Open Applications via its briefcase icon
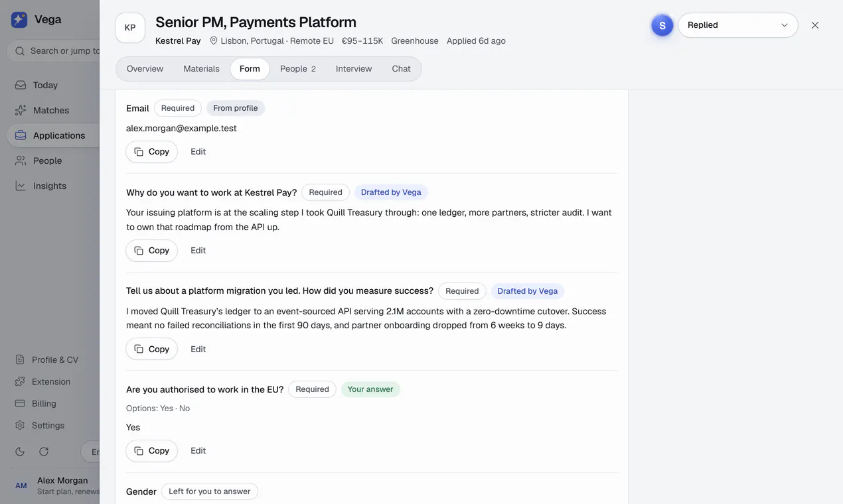The height and width of the screenshot is (504, 843). point(21,135)
